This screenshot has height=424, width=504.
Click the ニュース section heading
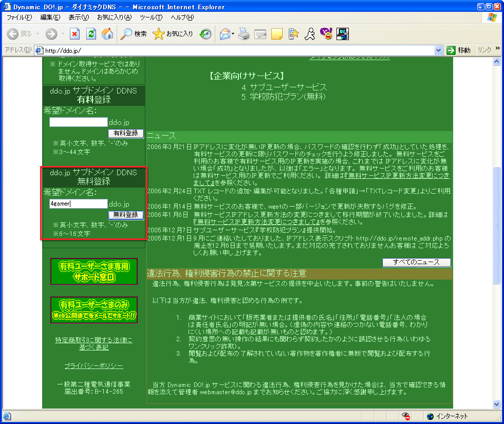[x=161, y=136]
